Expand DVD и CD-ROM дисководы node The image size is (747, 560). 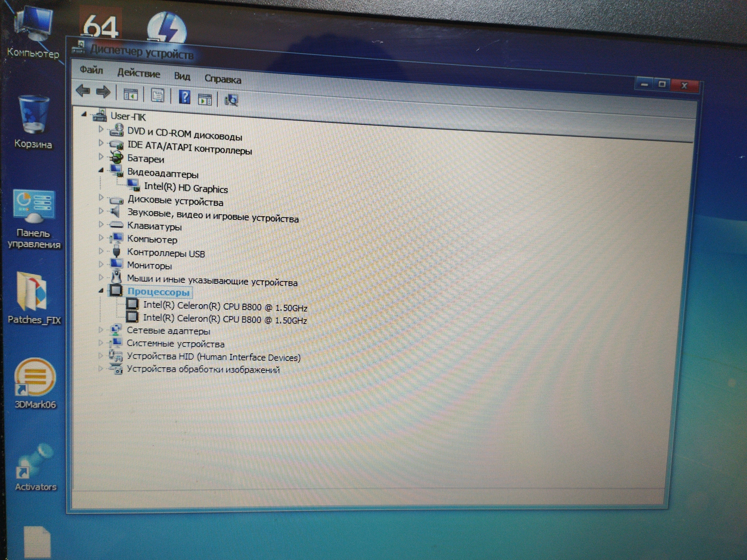(x=101, y=129)
